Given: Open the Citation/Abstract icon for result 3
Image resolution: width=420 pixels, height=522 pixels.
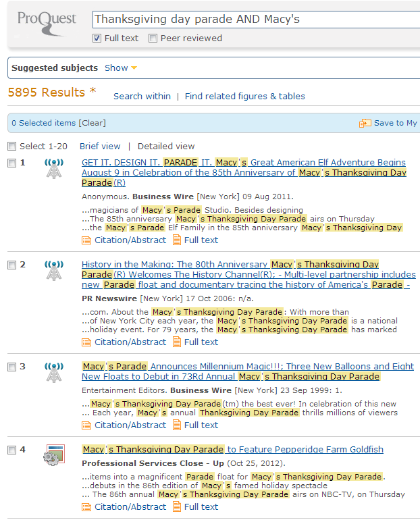Looking at the screenshot, I should click(86, 425).
